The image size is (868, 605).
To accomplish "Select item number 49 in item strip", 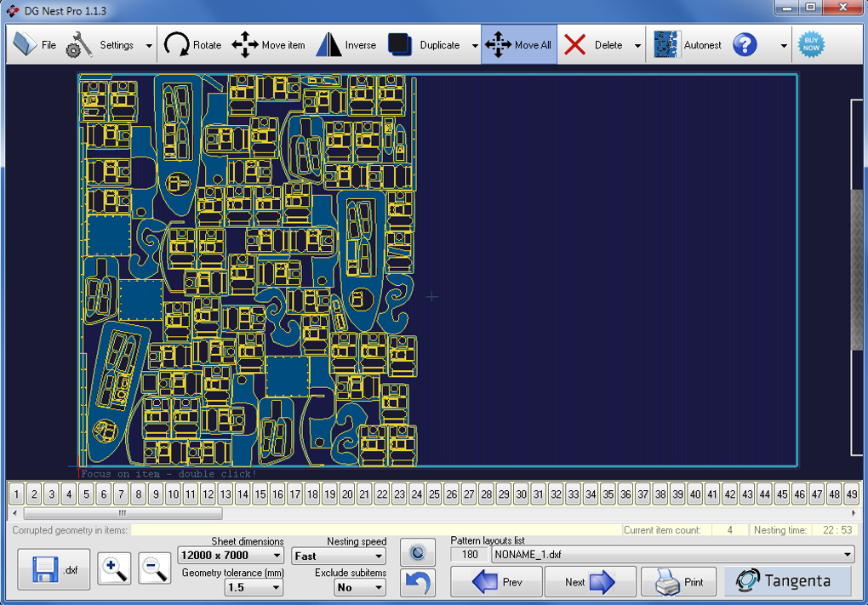I will pyautogui.click(x=851, y=494).
